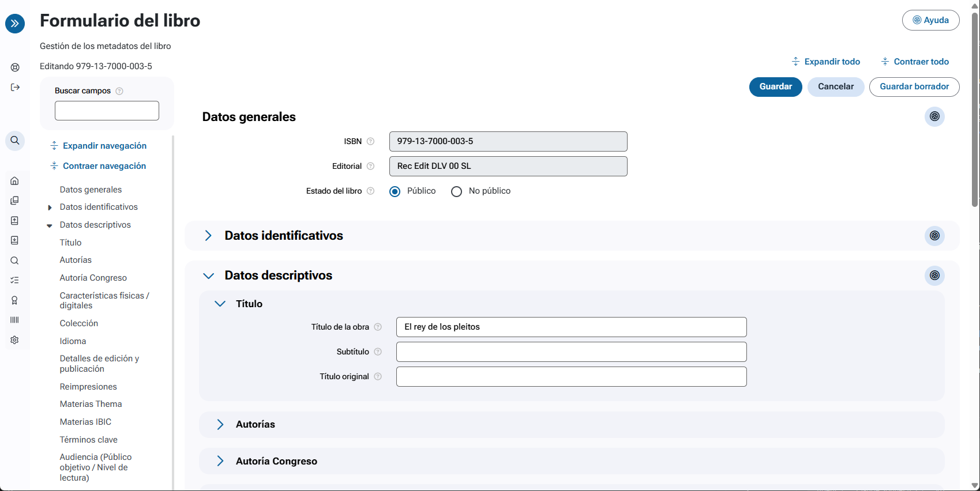Click the award ribbon icon in sidebar

tap(15, 300)
